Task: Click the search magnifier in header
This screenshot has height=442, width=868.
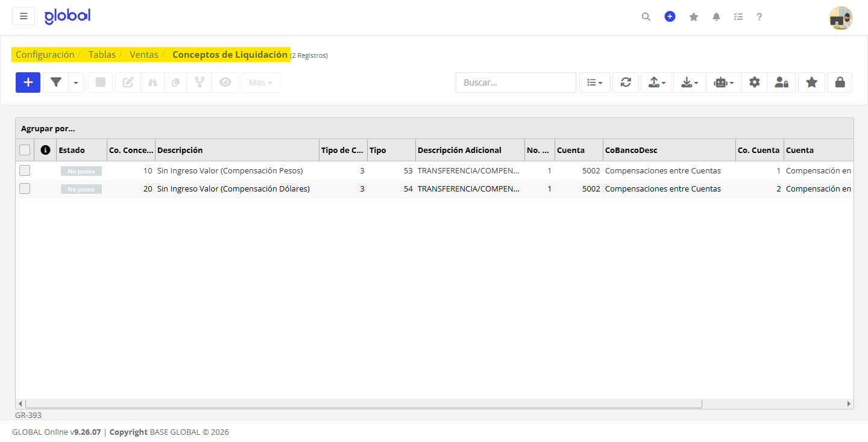Action: [x=646, y=17]
